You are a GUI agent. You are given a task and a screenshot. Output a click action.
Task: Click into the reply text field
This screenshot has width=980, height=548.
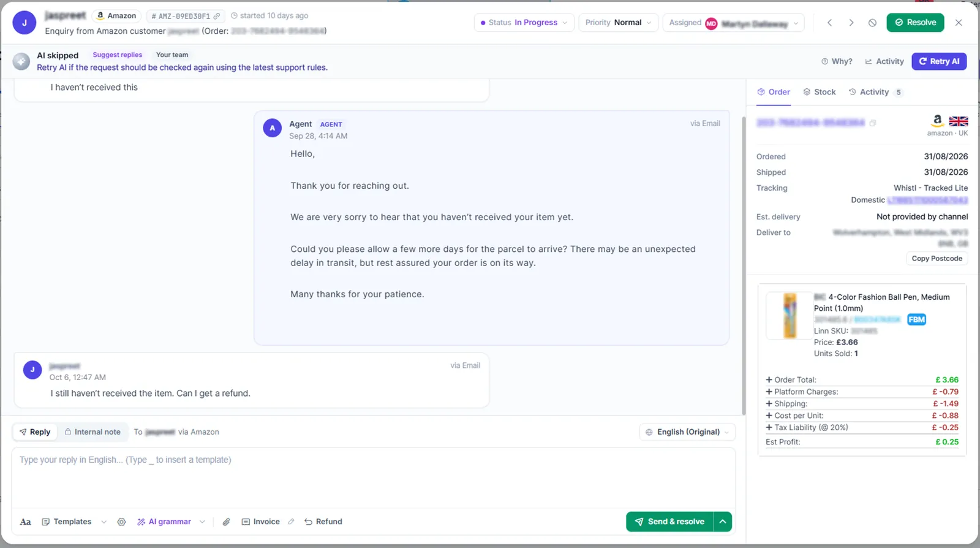pos(374,478)
